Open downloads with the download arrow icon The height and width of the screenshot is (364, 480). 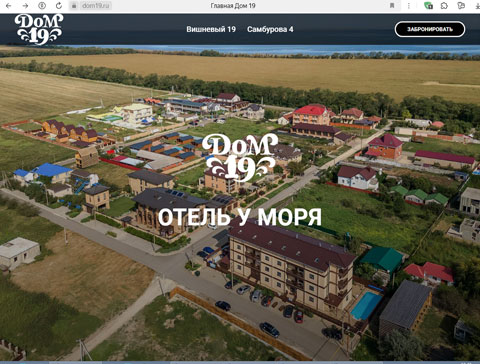point(477,6)
